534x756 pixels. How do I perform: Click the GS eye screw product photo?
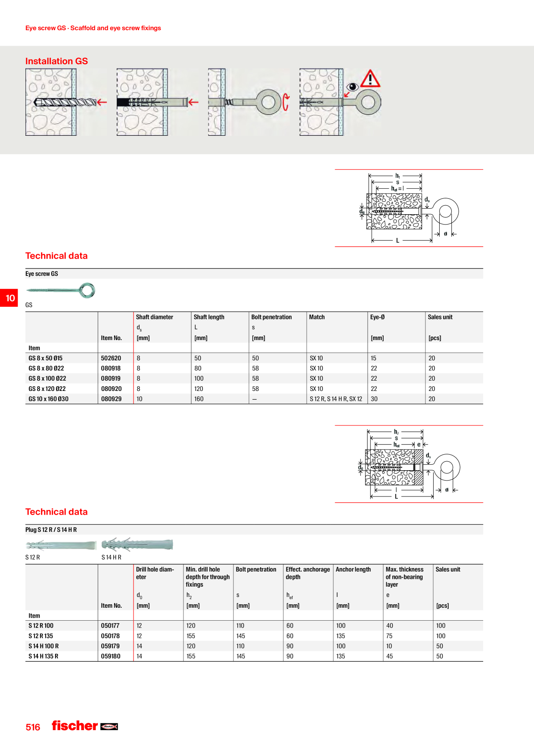tap(61, 291)
